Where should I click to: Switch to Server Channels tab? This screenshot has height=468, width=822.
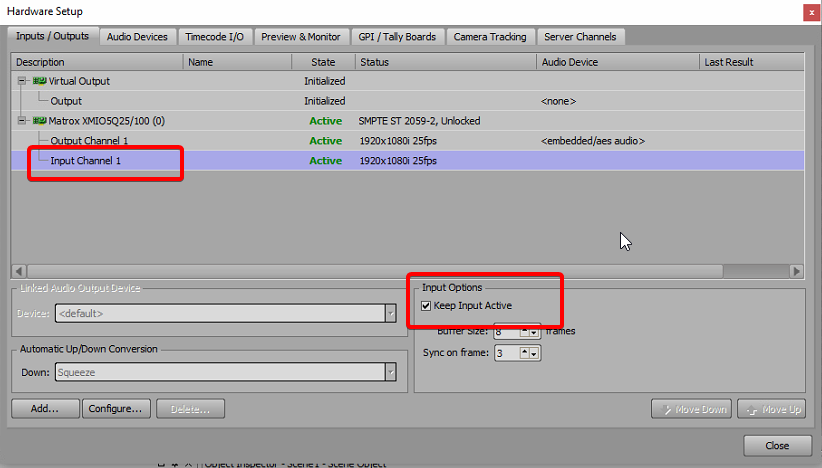click(580, 37)
